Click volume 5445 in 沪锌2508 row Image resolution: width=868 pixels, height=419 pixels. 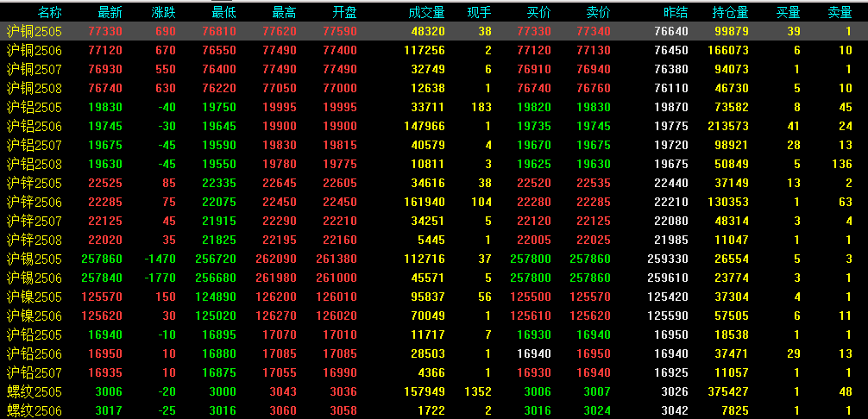(x=431, y=240)
